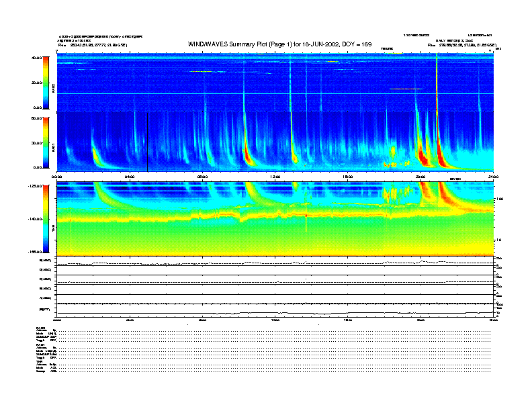The image size is (532, 411).
Task: Click the 04:00 tick label under RAD1 spectrogram
Action: [x=130, y=177]
